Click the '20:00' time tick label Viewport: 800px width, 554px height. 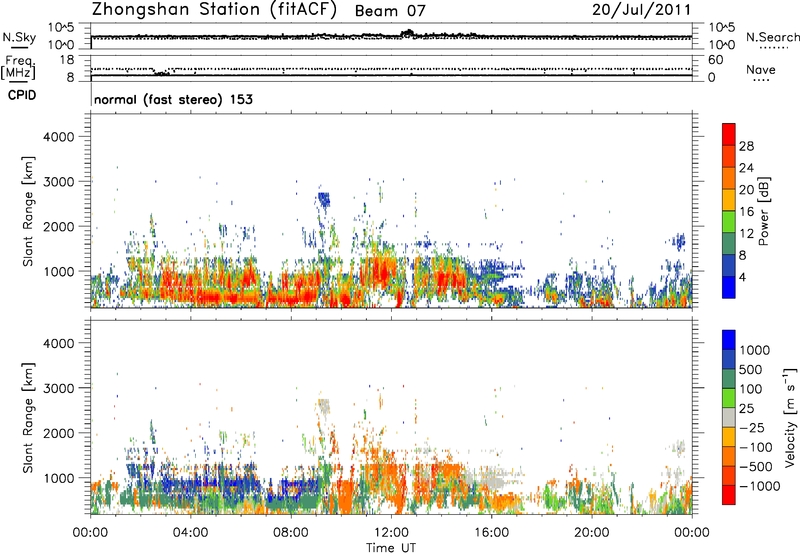tap(591, 533)
